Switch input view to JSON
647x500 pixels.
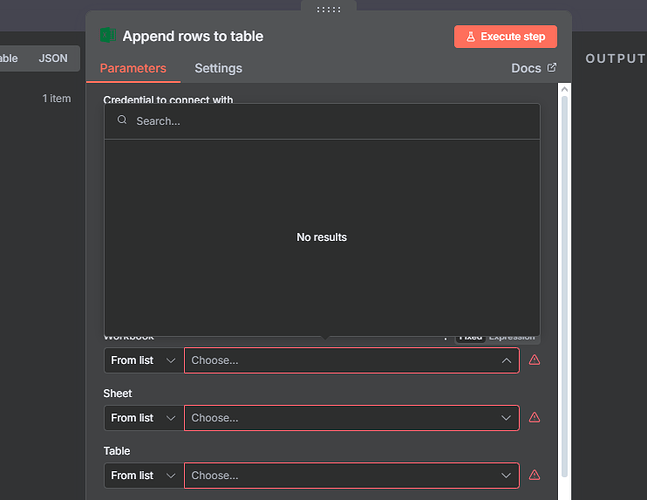click(x=53, y=58)
